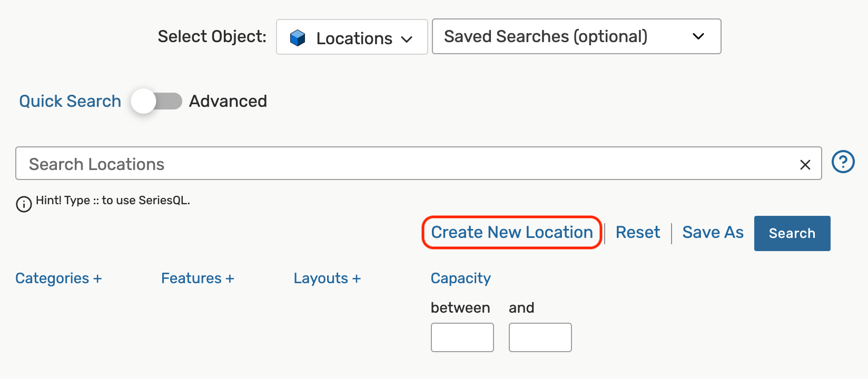
Task: Click the minimum capacity input box
Action: coord(462,337)
